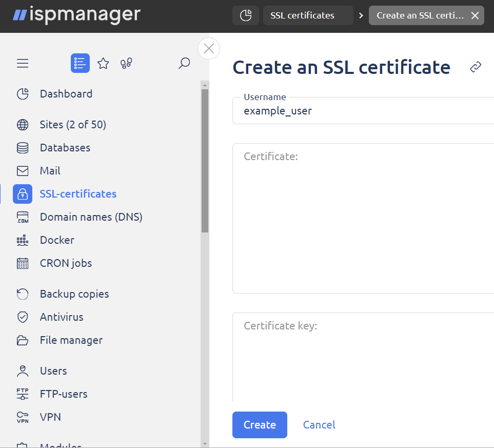Open the Mail section
The image size is (494, 448).
50,171
